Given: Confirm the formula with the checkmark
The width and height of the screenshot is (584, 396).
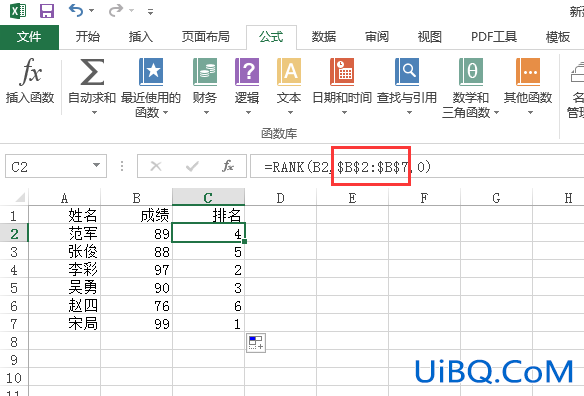Looking at the screenshot, I should pos(192,166).
